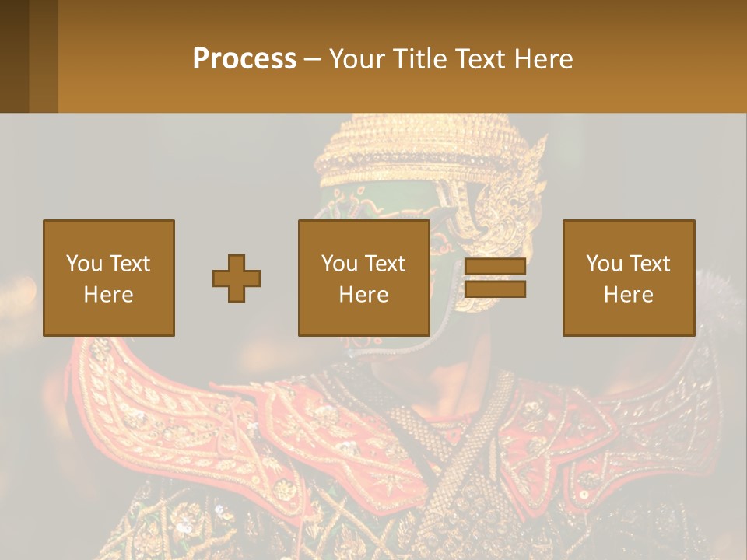Click the dash in the slide title
The height and width of the screenshot is (560, 747).
pos(313,59)
